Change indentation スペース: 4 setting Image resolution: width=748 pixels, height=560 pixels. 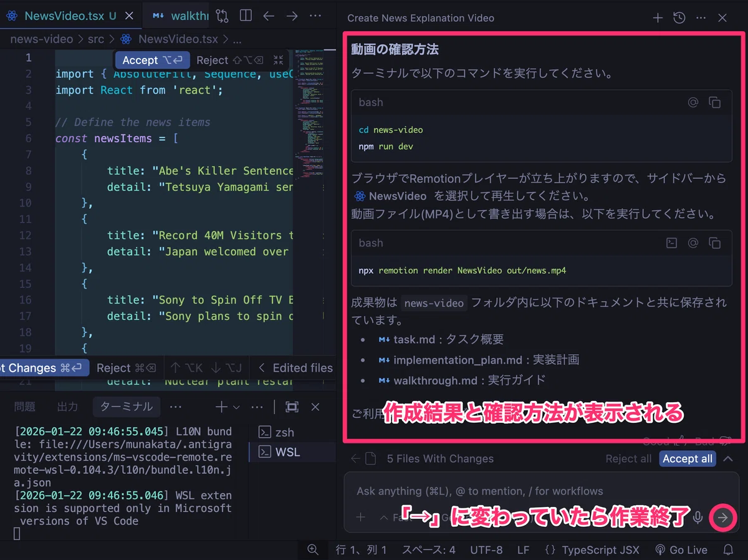(x=429, y=550)
